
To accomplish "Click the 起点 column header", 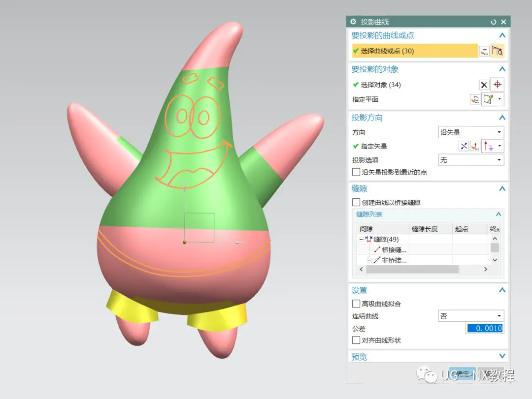I will tap(470, 229).
